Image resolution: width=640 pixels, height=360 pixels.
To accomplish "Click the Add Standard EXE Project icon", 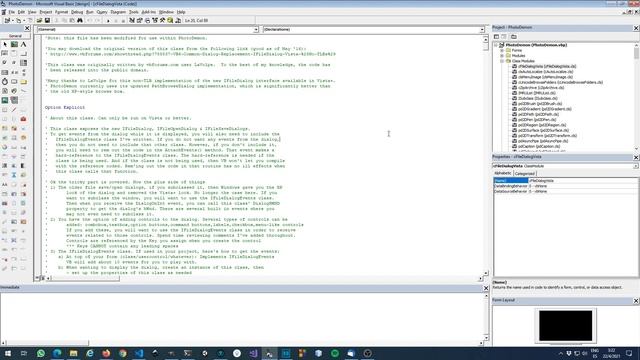I will (7, 20).
